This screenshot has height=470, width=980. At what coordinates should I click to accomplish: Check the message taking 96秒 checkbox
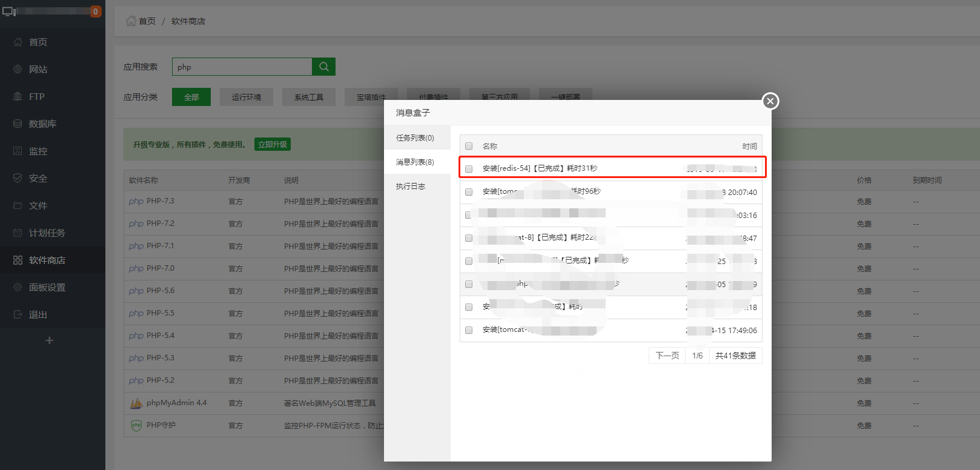point(469,192)
